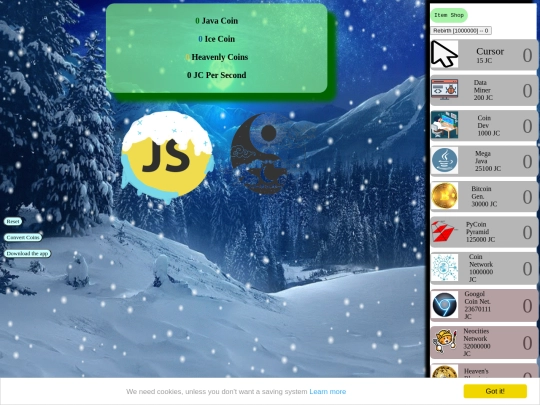Click the Convert Coins button
This screenshot has width=540, height=405.
coord(23,238)
